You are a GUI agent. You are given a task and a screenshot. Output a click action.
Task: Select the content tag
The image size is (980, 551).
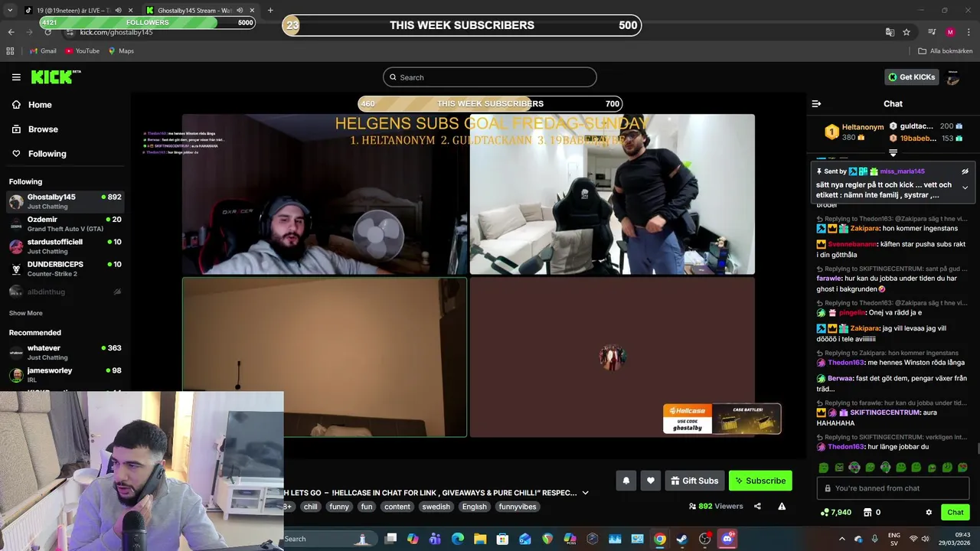[397, 507]
